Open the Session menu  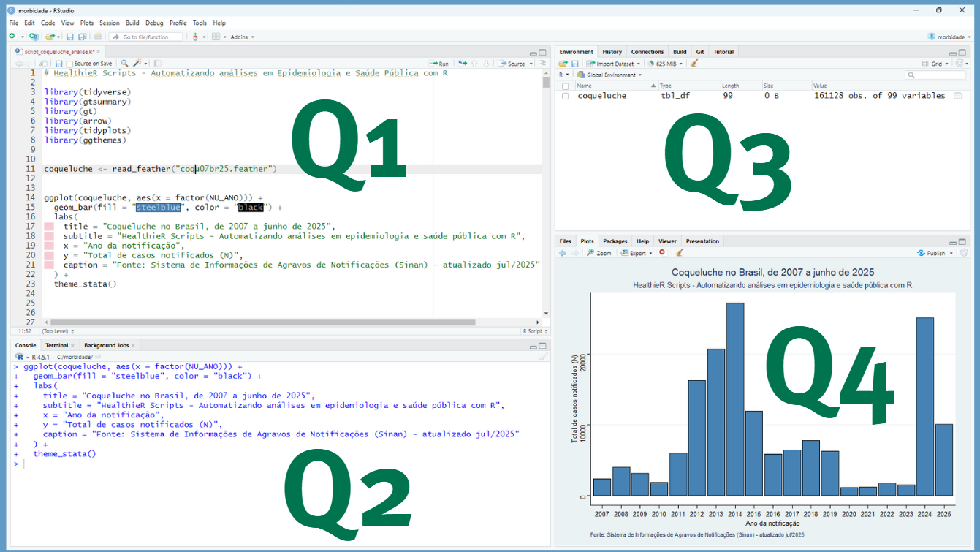tap(109, 23)
